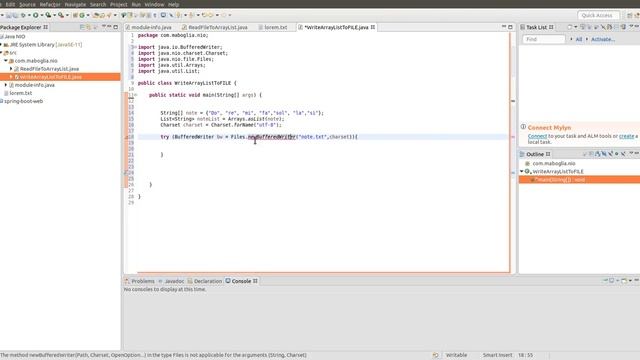Select lorem.txt in Package Explorer
640x360 pixels.
tap(20, 93)
